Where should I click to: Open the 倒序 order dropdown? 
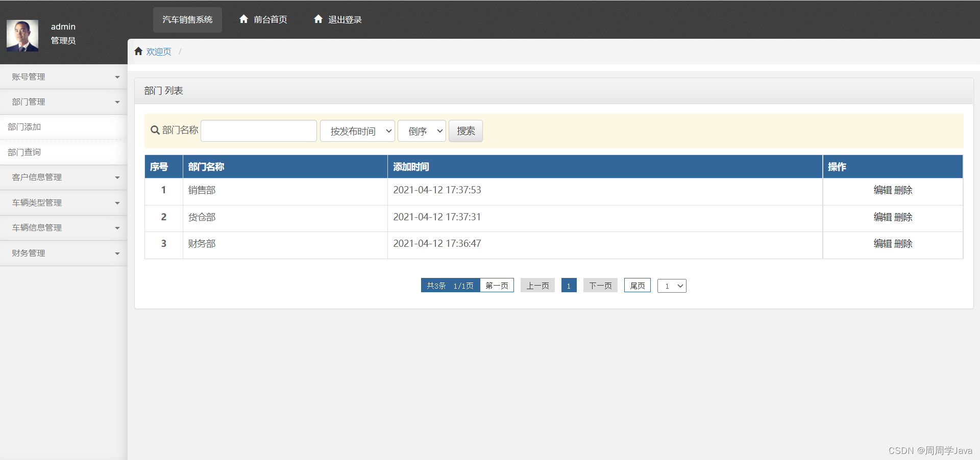pyautogui.click(x=421, y=131)
